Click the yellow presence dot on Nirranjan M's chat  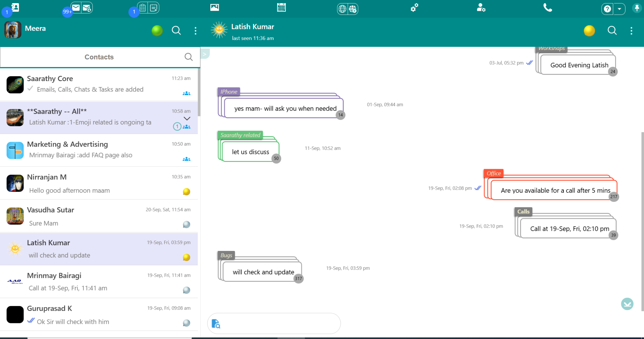pyautogui.click(x=186, y=191)
